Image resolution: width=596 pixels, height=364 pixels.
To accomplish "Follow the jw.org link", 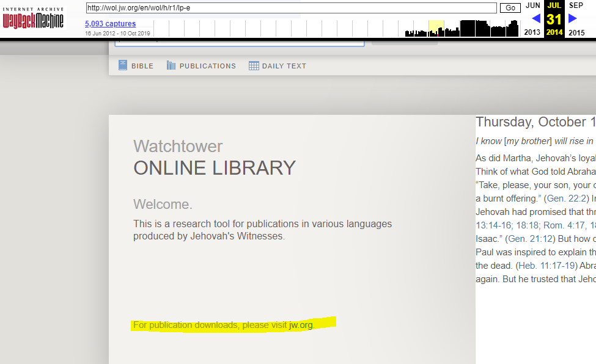I will 301,325.
